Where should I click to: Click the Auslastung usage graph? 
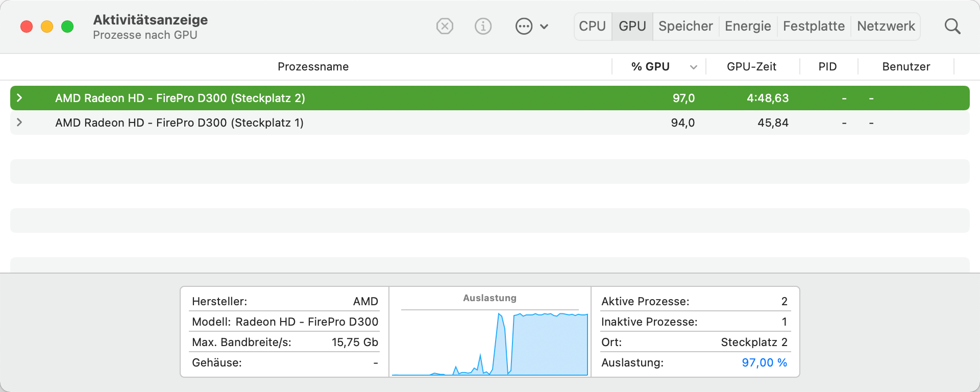pyautogui.click(x=490, y=342)
